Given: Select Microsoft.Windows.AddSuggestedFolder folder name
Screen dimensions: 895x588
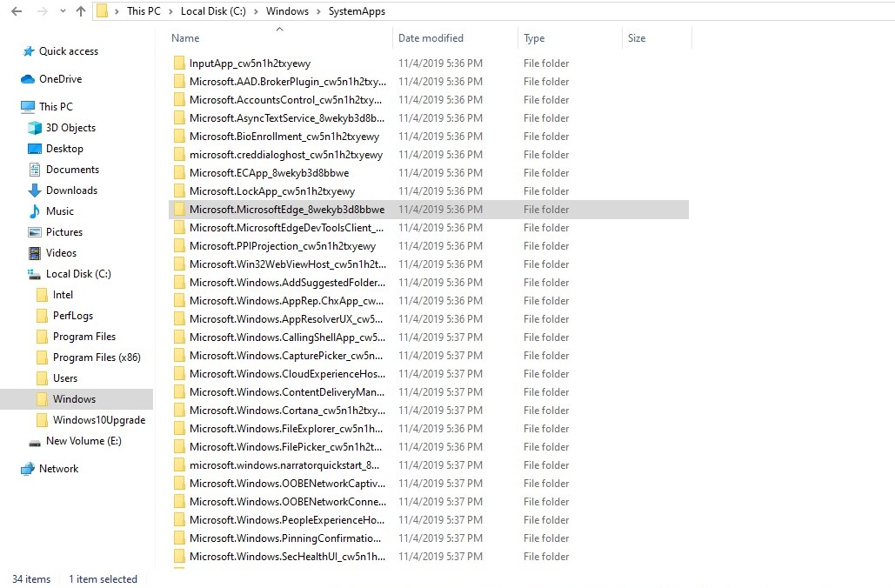Looking at the screenshot, I should tap(287, 283).
